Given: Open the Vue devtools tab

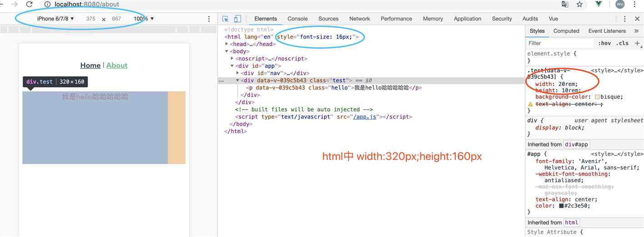Looking at the screenshot, I should click(x=554, y=19).
